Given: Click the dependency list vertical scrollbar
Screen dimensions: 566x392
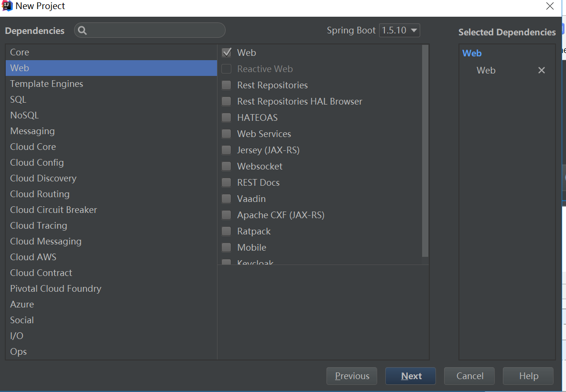Looking at the screenshot, I should (x=425, y=150).
